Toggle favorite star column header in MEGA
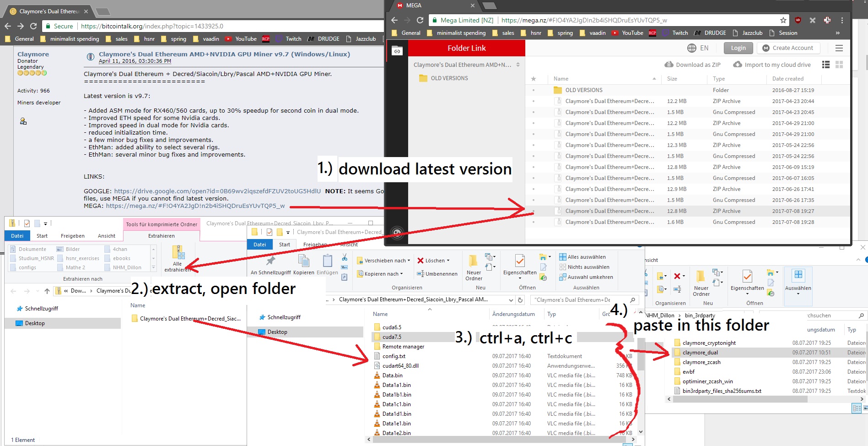The height and width of the screenshot is (446, 868). (533, 79)
